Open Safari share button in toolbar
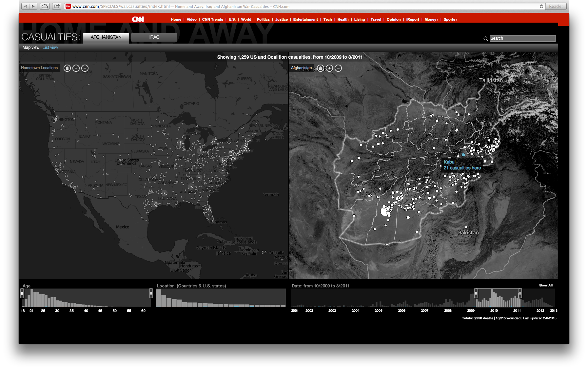The width and height of the screenshot is (588, 370). coord(57,6)
